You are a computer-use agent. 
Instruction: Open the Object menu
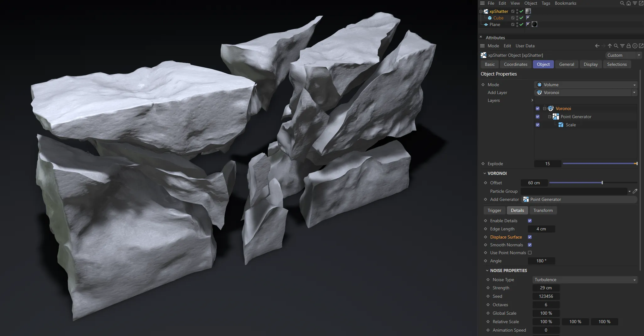pyautogui.click(x=530, y=3)
